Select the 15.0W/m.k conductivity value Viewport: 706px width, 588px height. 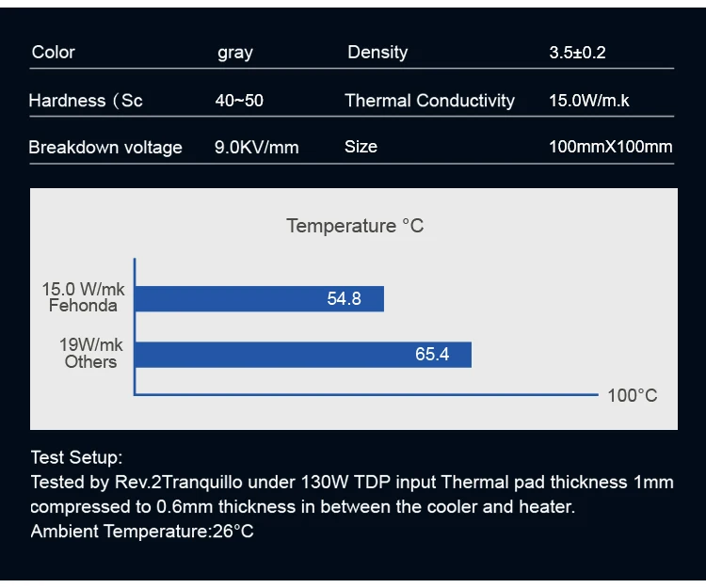coord(589,101)
